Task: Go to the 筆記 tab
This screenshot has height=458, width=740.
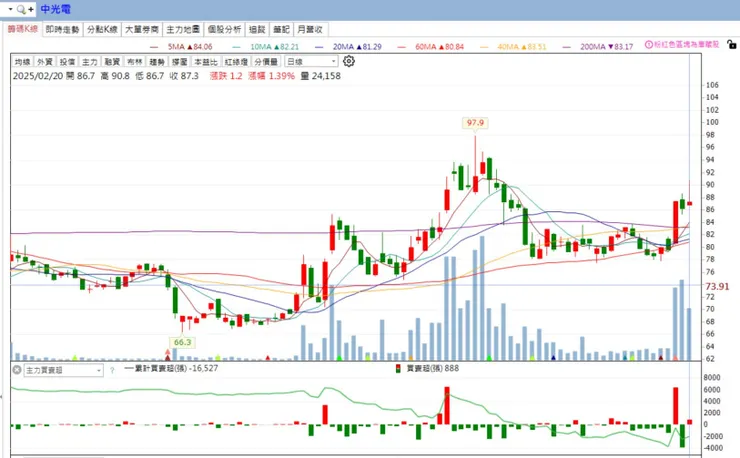Action: 281,29
